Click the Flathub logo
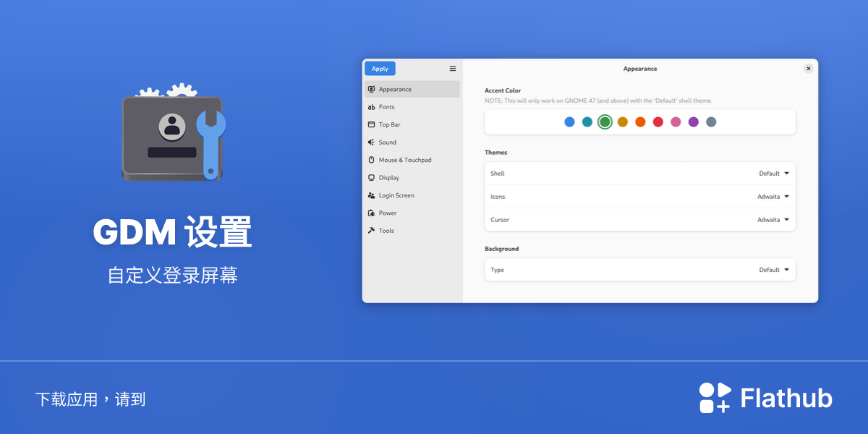868x434 pixels. (x=765, y=398)
